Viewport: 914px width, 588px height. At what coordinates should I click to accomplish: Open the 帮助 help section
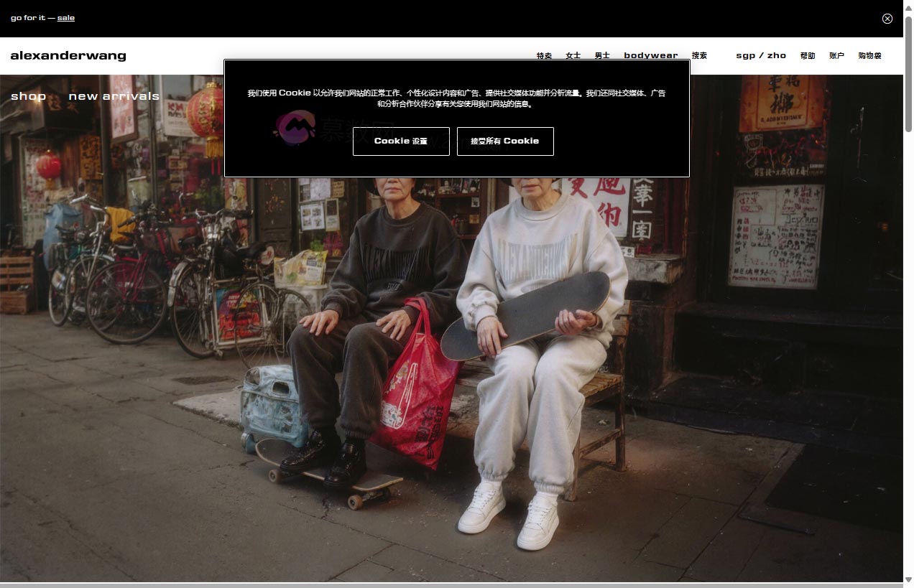click(x=807, y=55)
